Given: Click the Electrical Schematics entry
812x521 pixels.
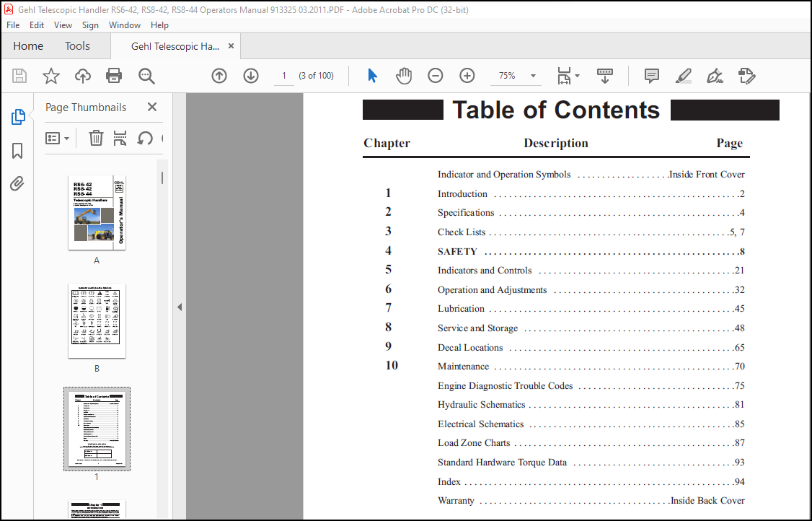Looking at the screenshot, I should (x=591, y=424).
